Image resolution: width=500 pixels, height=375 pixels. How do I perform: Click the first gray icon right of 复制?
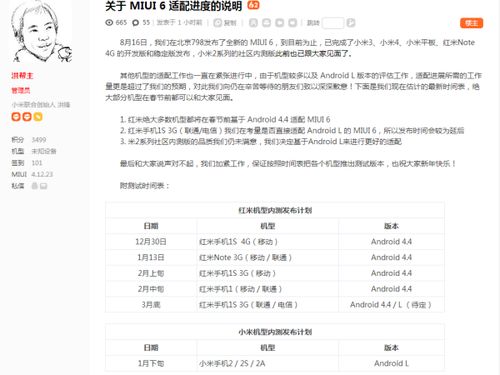[253, 23]
